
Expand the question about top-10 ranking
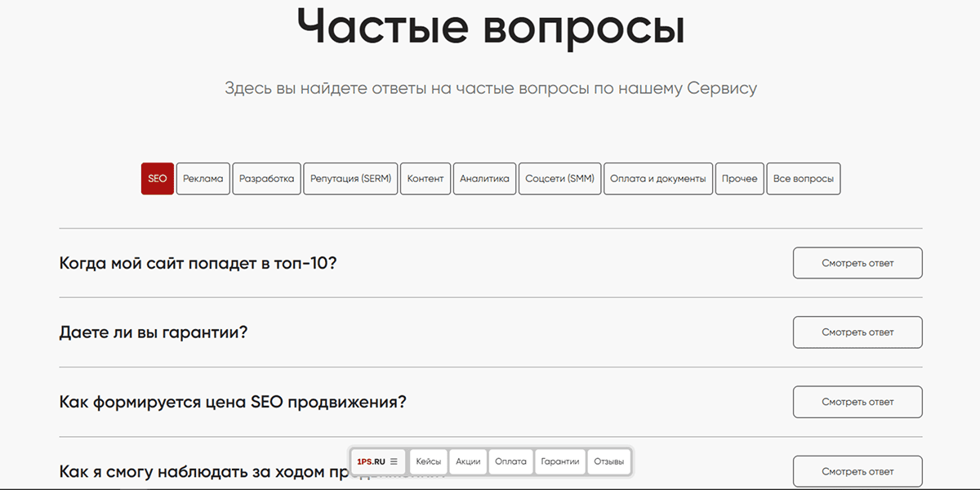(199, 263)
